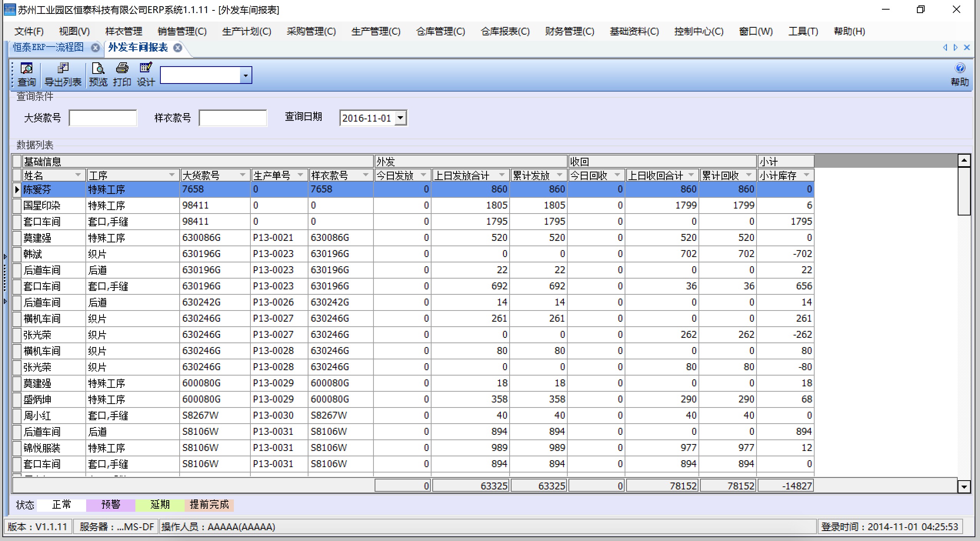
Task: Click the S8267W 大货款号 cell
Action: coord(215,416)
